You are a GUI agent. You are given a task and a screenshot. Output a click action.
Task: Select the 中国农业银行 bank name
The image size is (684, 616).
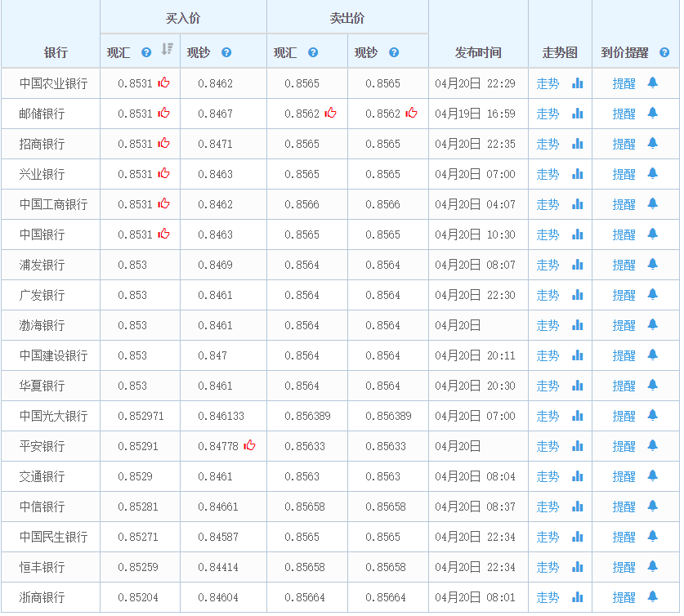coord(54,83)
